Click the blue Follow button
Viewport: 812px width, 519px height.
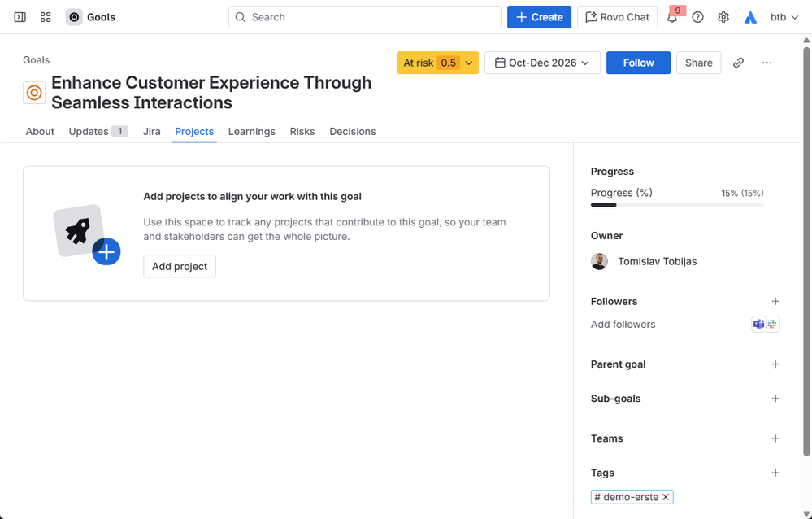(638, 63)
